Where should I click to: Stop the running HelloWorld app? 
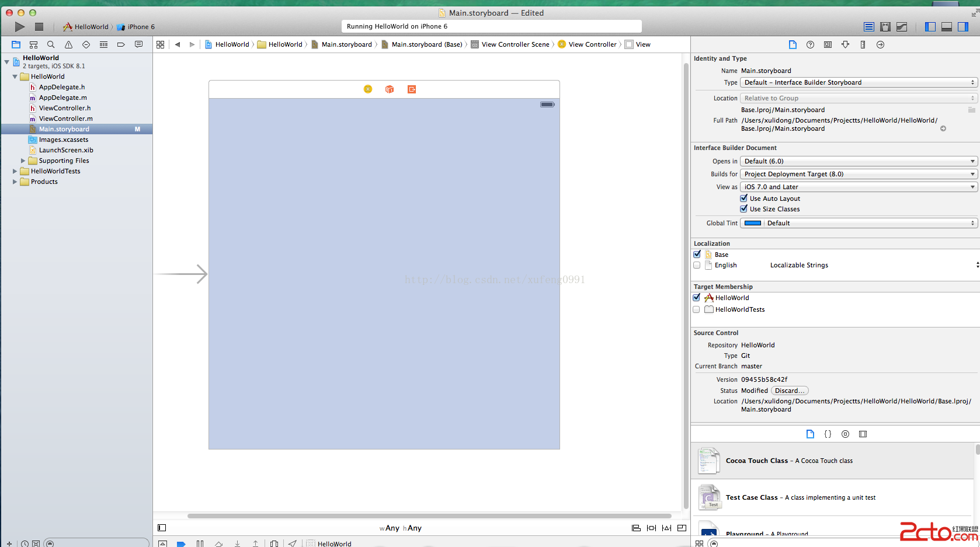click(x=39, y=27)
